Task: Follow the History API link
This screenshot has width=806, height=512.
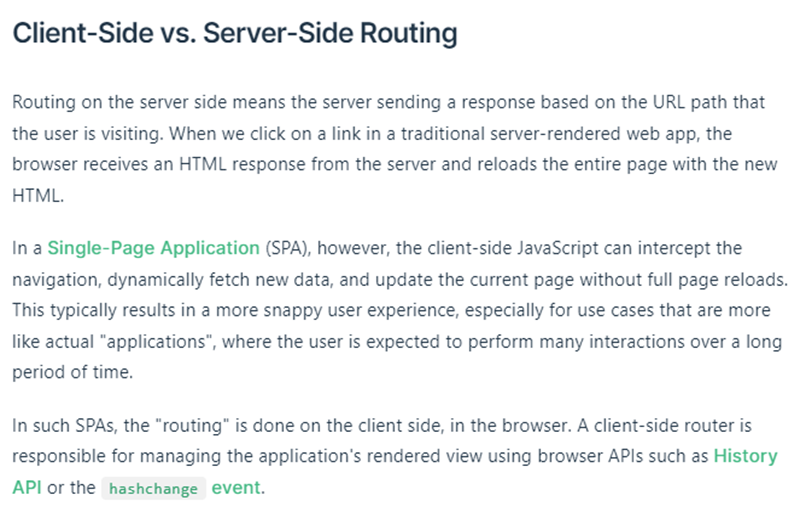Action: pos(745,456)
